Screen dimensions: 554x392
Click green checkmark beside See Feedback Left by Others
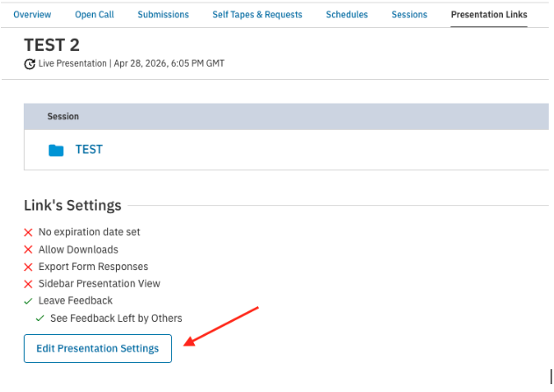[x=40, y=318]
